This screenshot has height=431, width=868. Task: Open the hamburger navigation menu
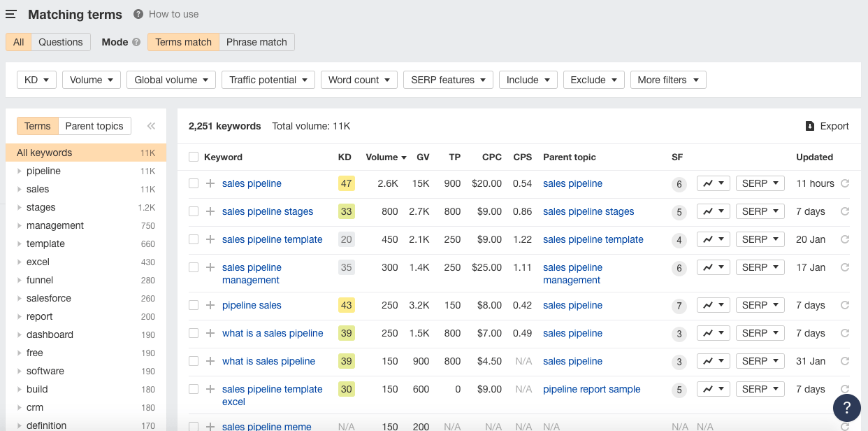pos(10,14)
